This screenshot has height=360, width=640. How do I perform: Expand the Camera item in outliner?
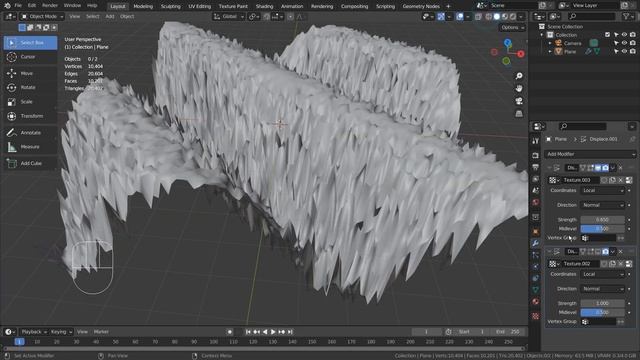click(550, 43)
